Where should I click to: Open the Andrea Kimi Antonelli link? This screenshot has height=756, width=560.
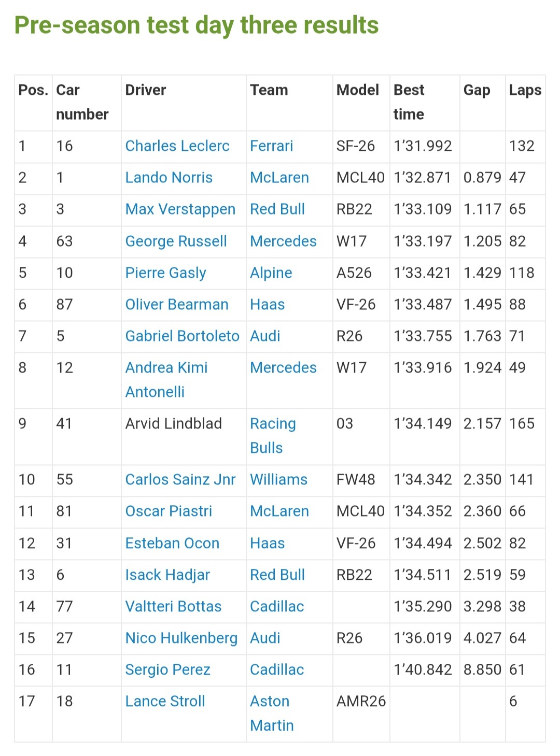coord(166,368)
